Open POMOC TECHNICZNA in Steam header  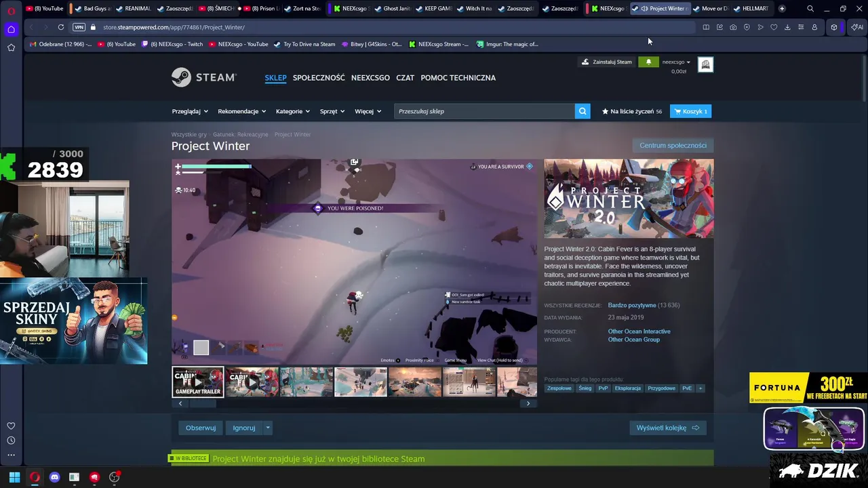pos(458,77)
